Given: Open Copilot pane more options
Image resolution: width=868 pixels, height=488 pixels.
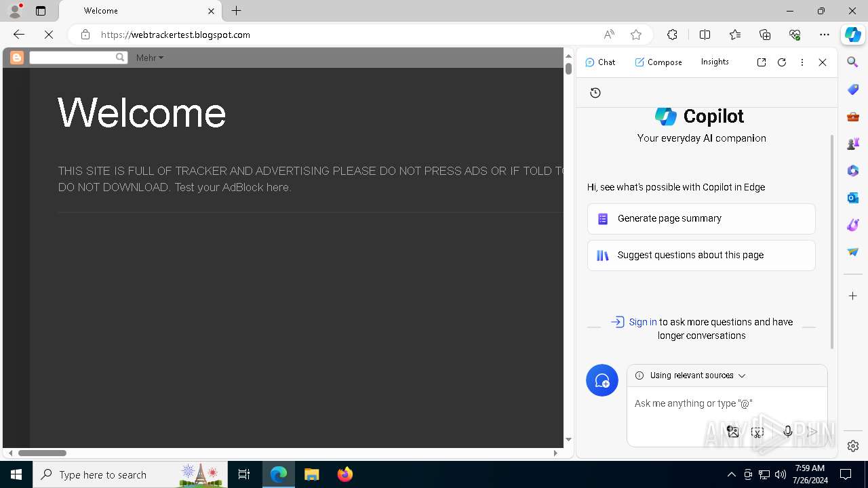Looking at the screenshot, I should (x=802, y=62).
